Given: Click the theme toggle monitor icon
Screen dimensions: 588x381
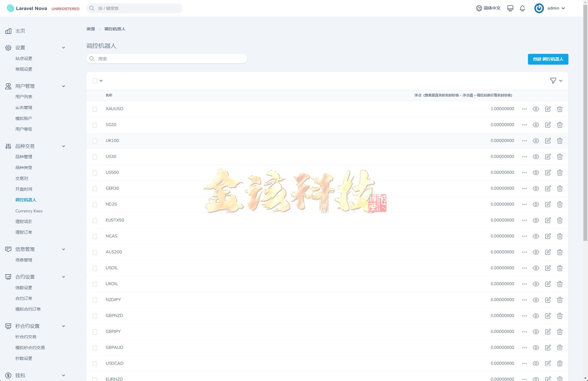Looking at the screenshot, I should pos(510,8).
